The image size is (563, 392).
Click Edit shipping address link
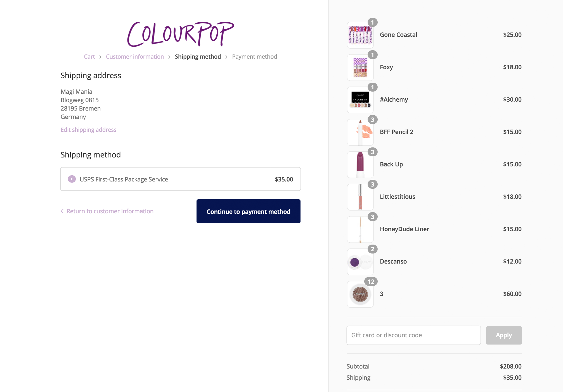[x=88, y=130]
